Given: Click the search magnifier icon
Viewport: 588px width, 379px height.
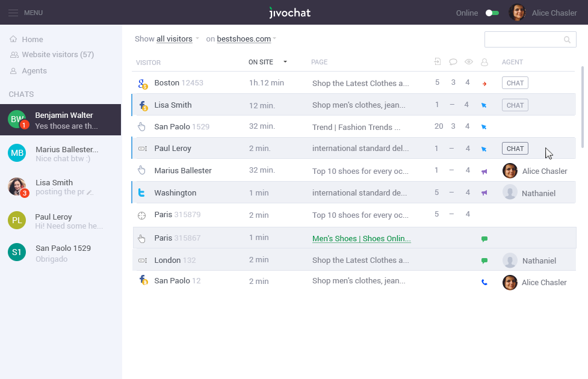Looking at the screenshot, I should 567,40.
